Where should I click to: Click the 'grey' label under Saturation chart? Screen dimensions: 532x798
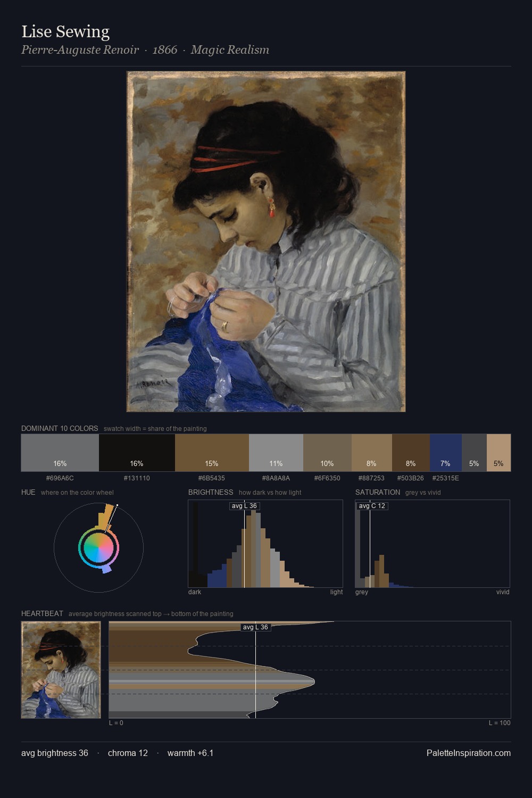click(362, 592)
